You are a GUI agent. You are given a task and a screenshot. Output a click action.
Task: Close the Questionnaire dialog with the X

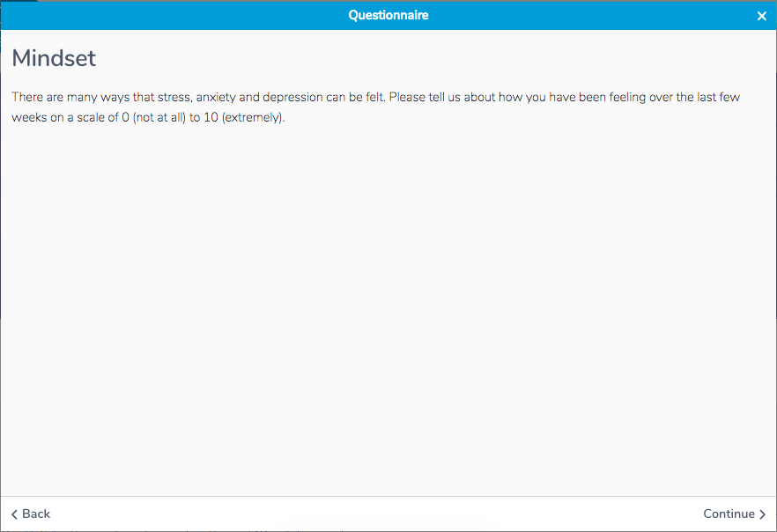click(762, 16)
